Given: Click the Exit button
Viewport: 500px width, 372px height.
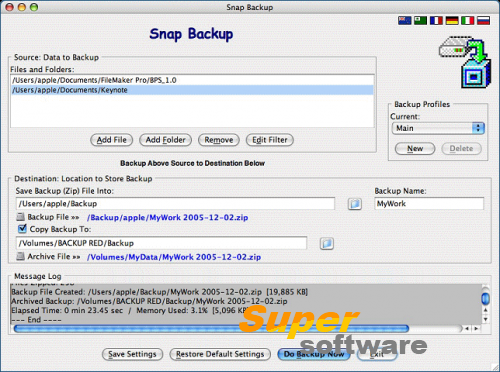Looking at the screenshot, I should click(x=377, y=354).
